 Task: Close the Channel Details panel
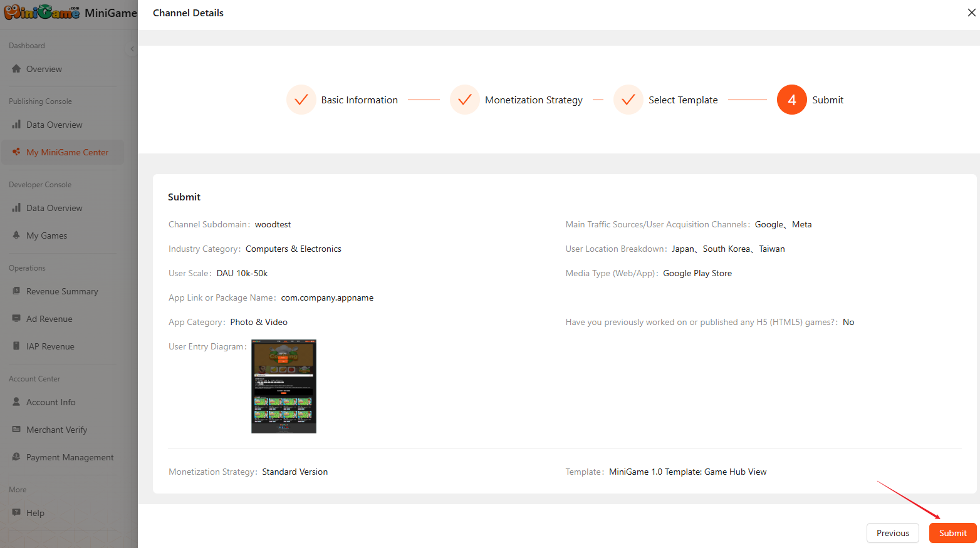(x=971, y=13)
